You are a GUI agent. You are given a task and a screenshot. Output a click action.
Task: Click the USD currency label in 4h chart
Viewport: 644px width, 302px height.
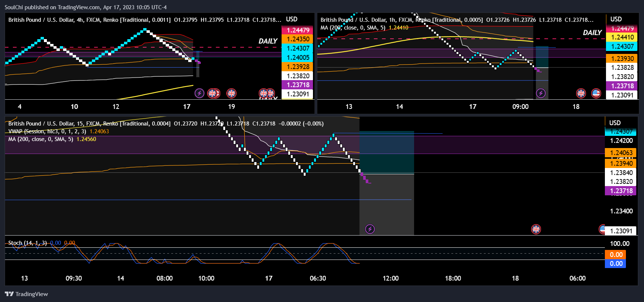pos(292,19)
